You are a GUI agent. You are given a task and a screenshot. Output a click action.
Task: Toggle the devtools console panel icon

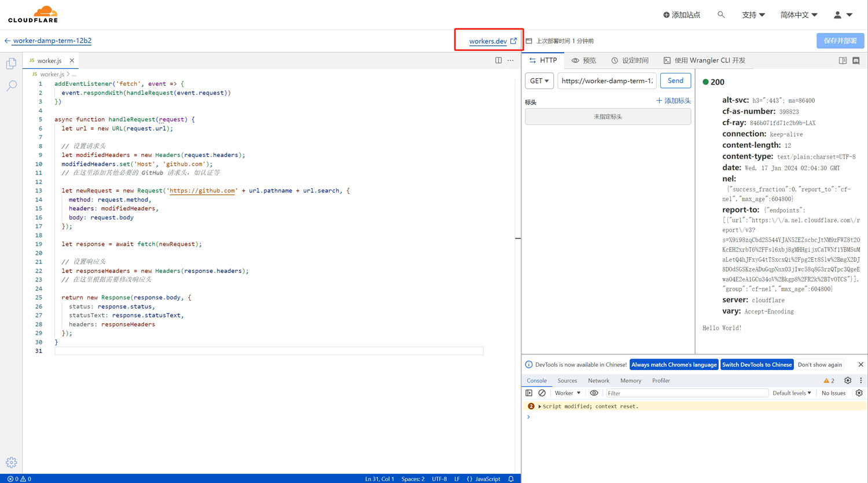856,60
